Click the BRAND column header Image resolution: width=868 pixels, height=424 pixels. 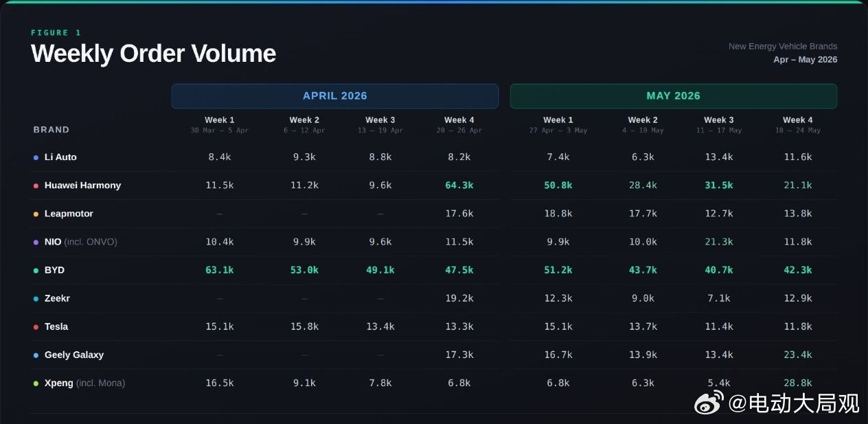[52, 129]
